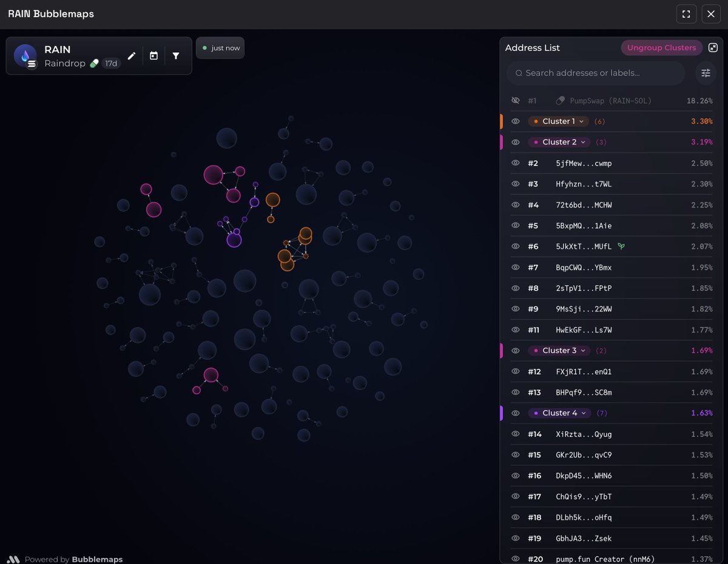Screen dimensions: 728x564
Task: Select address row FXjR1T...enQ1
Action: (612, 372)
